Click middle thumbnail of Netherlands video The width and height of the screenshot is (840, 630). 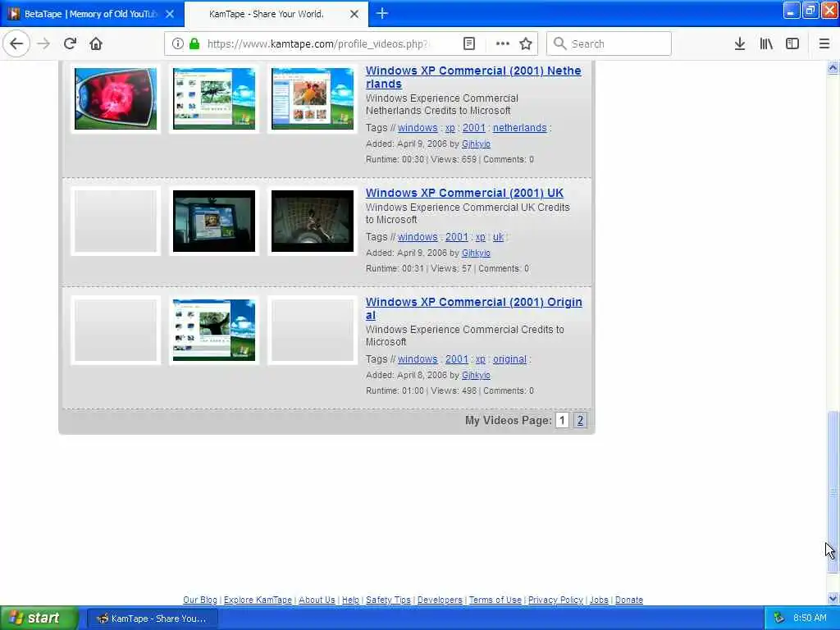(x=214, y=98)
